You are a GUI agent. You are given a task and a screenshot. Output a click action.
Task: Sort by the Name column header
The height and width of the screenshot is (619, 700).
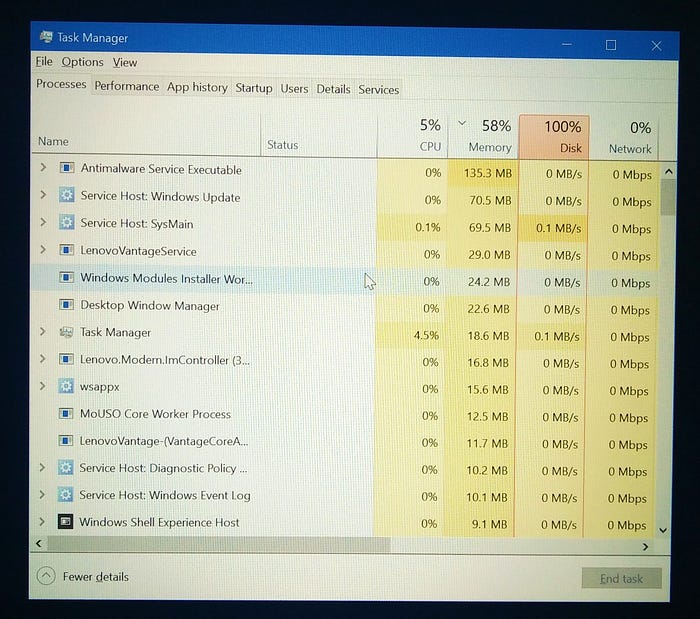point(146,134)
